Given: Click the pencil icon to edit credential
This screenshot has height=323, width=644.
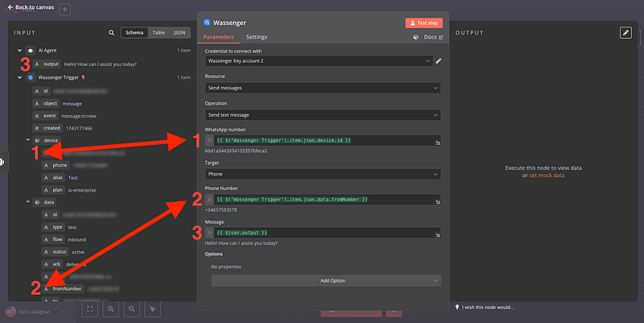Looking at the screenshot, I should (x=439, y=60).
